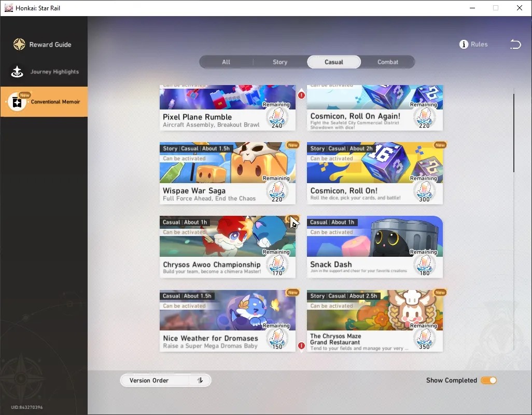This screenshot has height=415, width=532.
Task: Click the 'Casual | About 1h' tag on Snack Dash
Action: [x=332, y=222]
